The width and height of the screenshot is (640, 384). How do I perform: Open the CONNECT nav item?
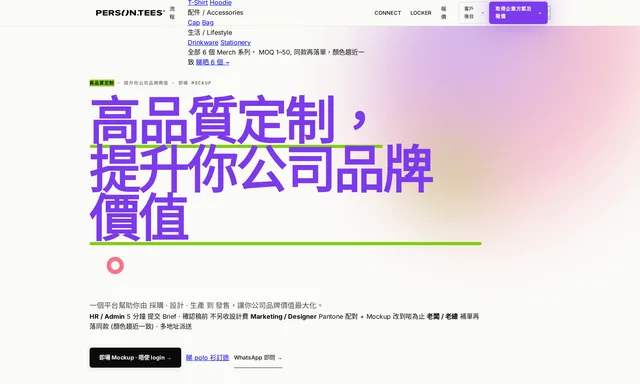(387, 13)
